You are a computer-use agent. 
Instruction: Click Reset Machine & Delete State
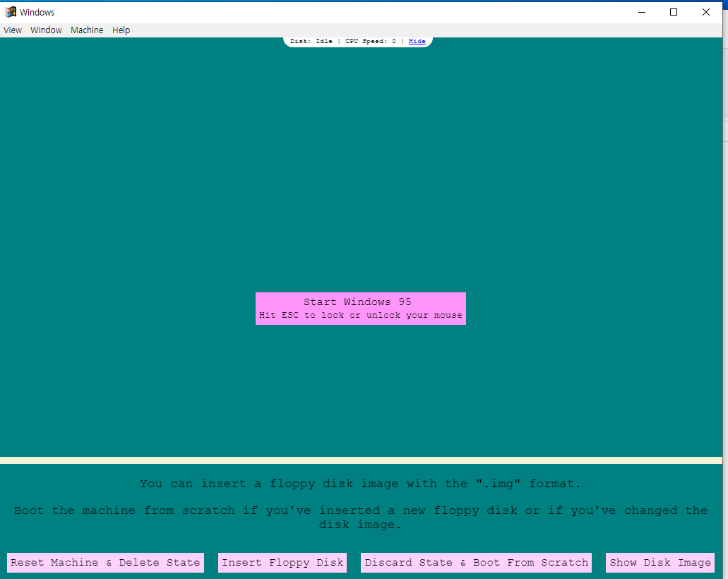coord(105,563)
